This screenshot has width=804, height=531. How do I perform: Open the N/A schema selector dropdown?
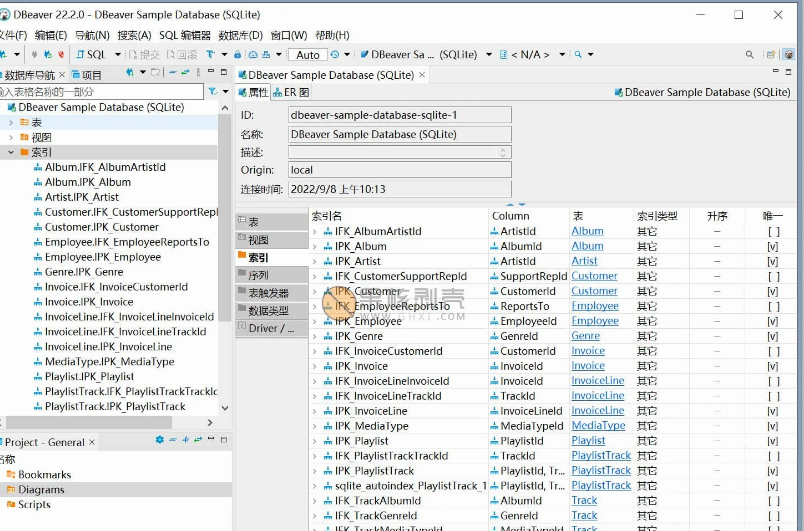coord(562,54)
